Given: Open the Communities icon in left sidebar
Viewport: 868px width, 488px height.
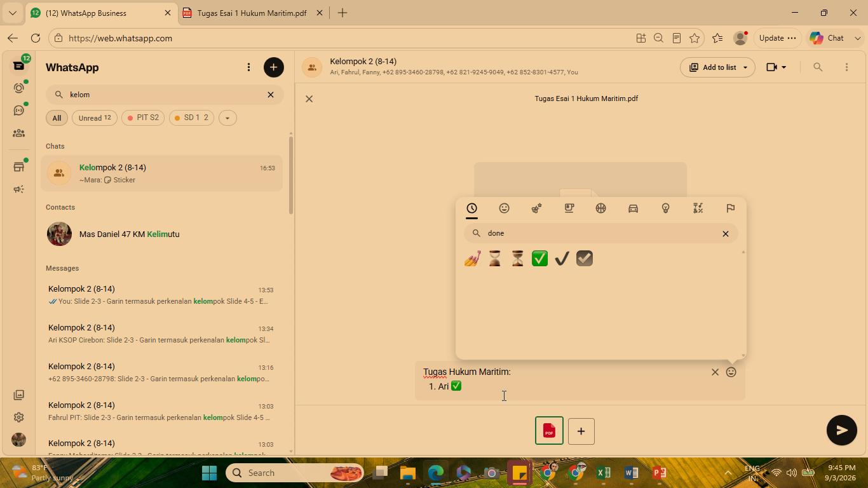Looking at the screenshot, I should click(18, 133).
